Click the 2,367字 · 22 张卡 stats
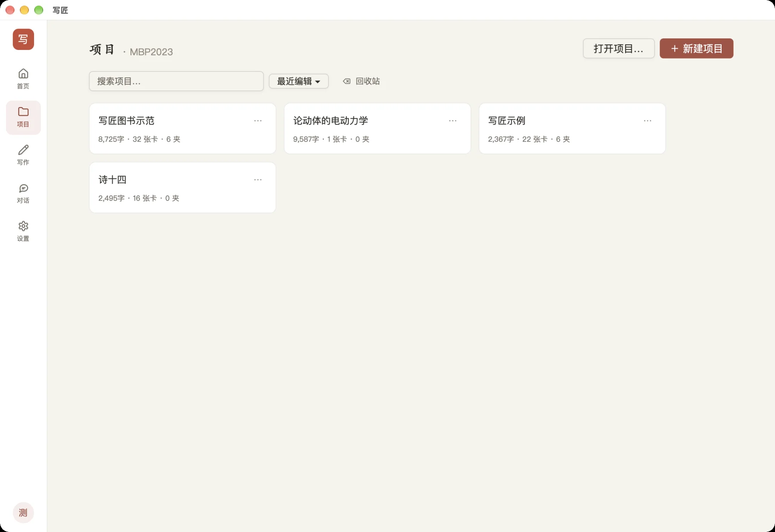 tap(529, 139)
